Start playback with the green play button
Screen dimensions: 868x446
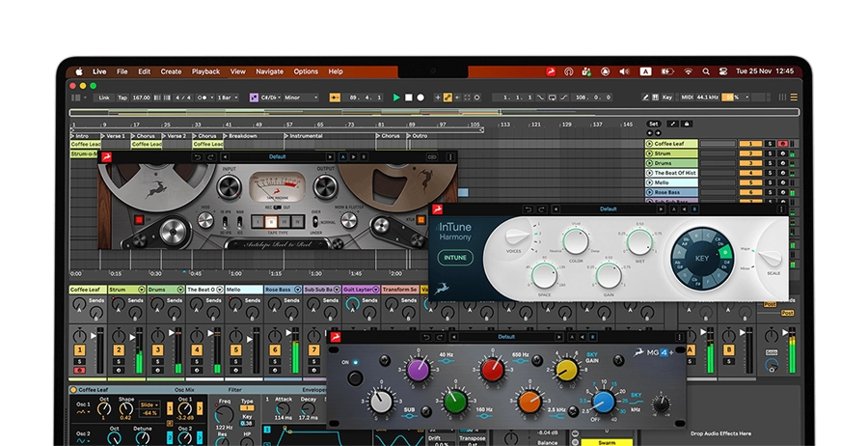tap(396, 98)
